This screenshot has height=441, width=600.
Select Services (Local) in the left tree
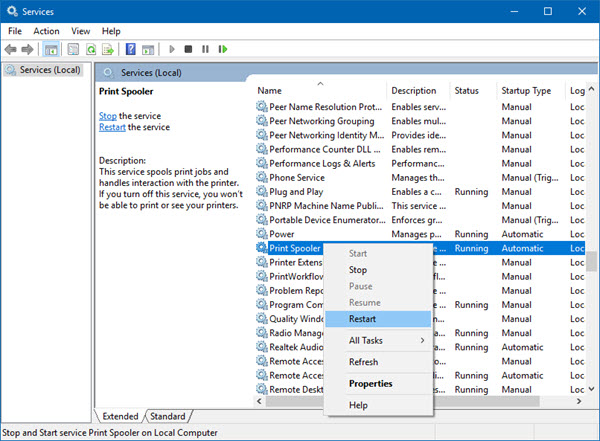48,70
